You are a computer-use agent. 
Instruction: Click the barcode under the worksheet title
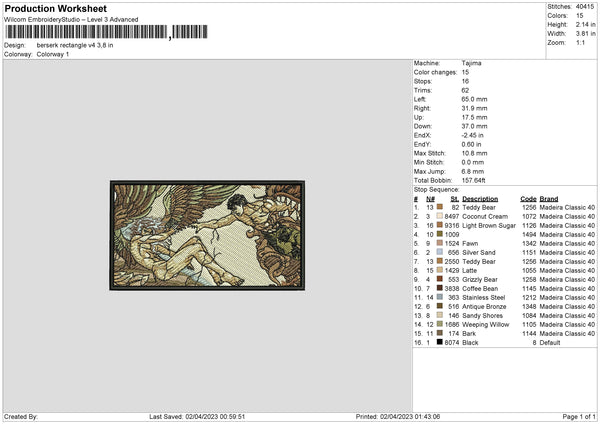click(x=106, y=32)
